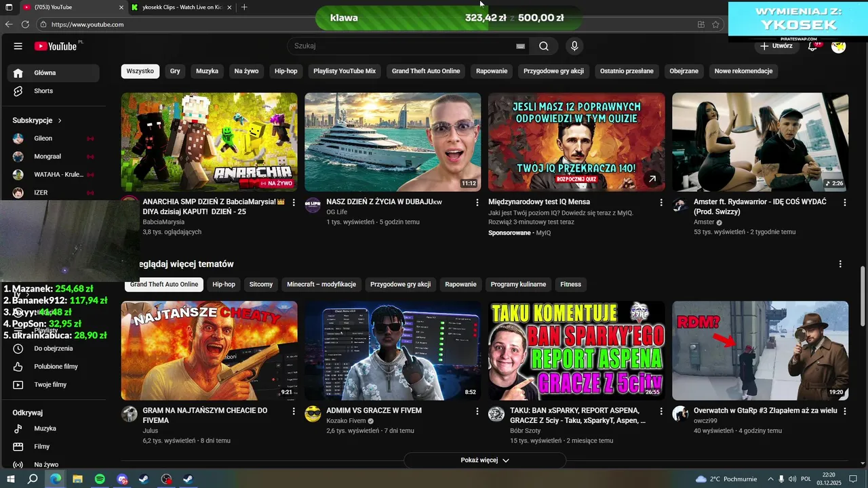Open the YouTube hamburger guide menu
The image size is (868, 488).
coord(18,46)
